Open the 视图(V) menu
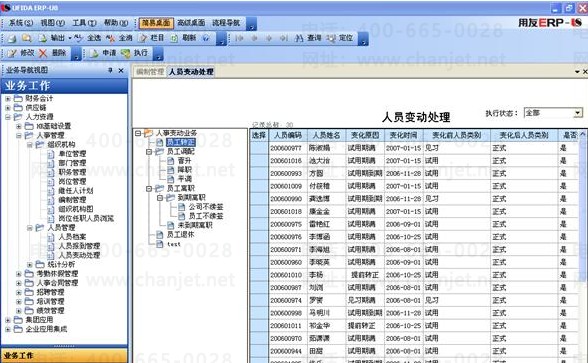 click(x=52, y=23)
